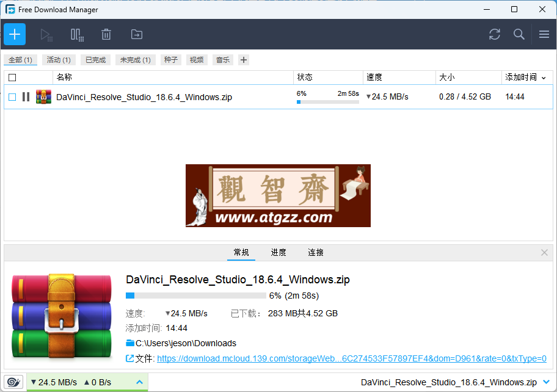The image size is (557, 392).
Task: Sort list by 速度 column header
Action: [399, 78]
